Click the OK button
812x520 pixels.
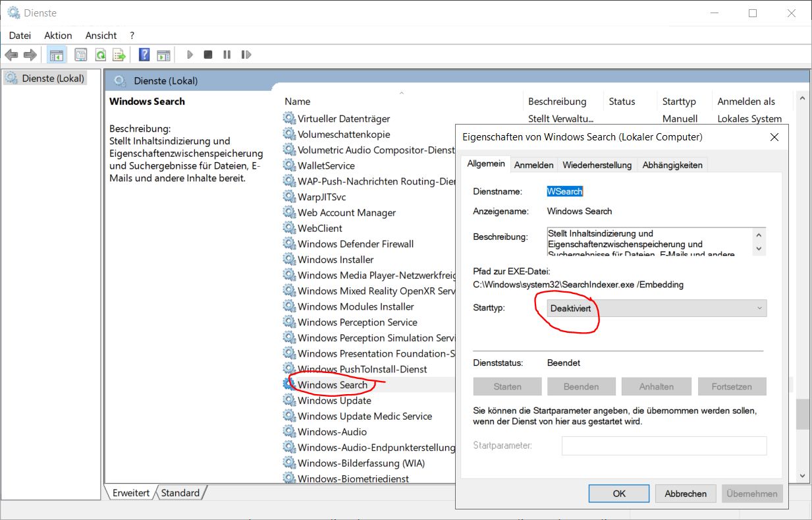pyautogui.click(x=618, y=493)
